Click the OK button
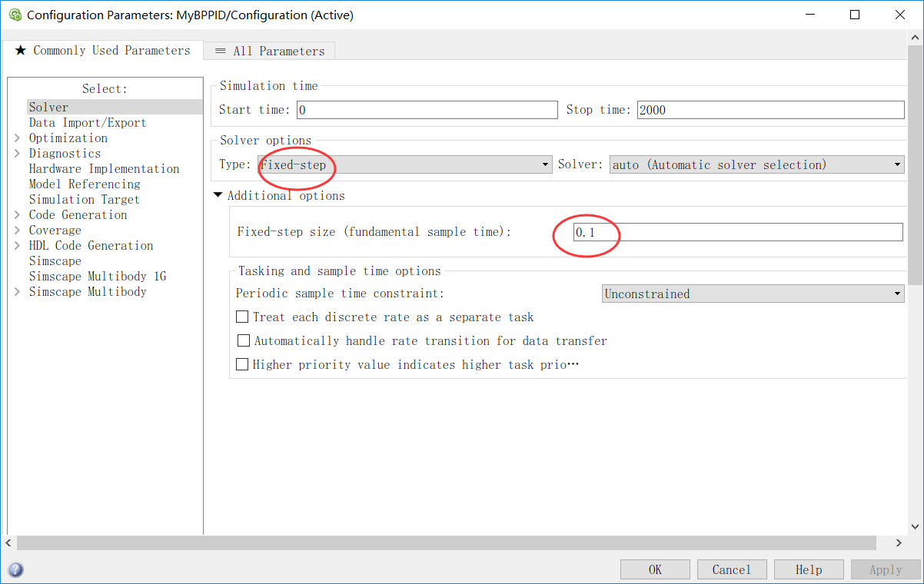 click(655, 569)
